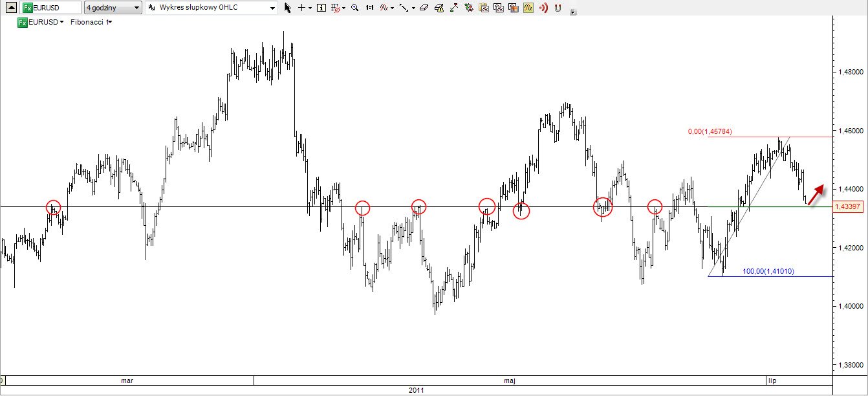
Task: Click the eraser icon
Action: (424, 8)
